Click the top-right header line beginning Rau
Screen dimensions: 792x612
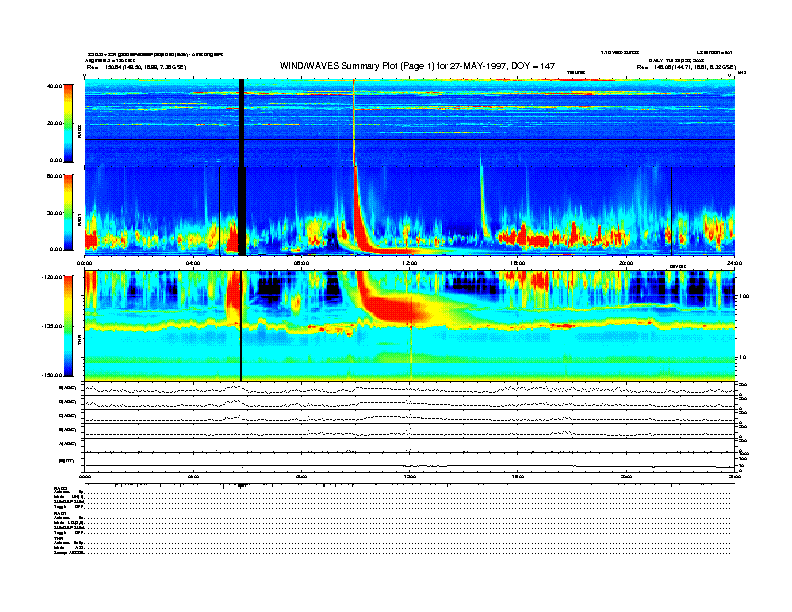pyautogui.click(x=686, y=67)
